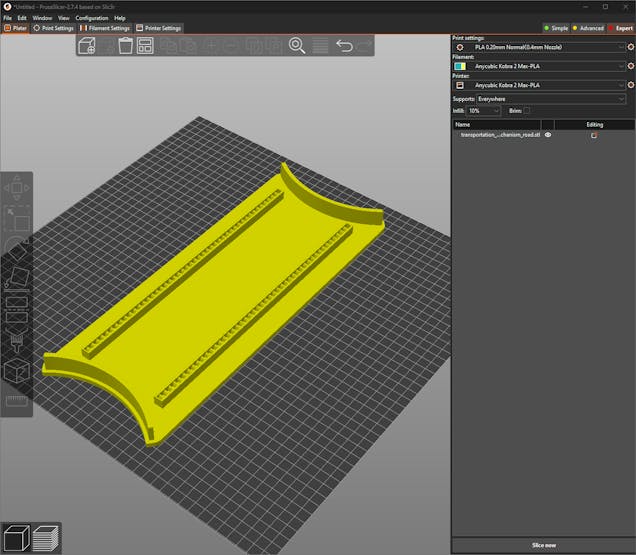Click the Arrange objects icon
This screenshot has width=636, height=555.
[x=145, y=45]
